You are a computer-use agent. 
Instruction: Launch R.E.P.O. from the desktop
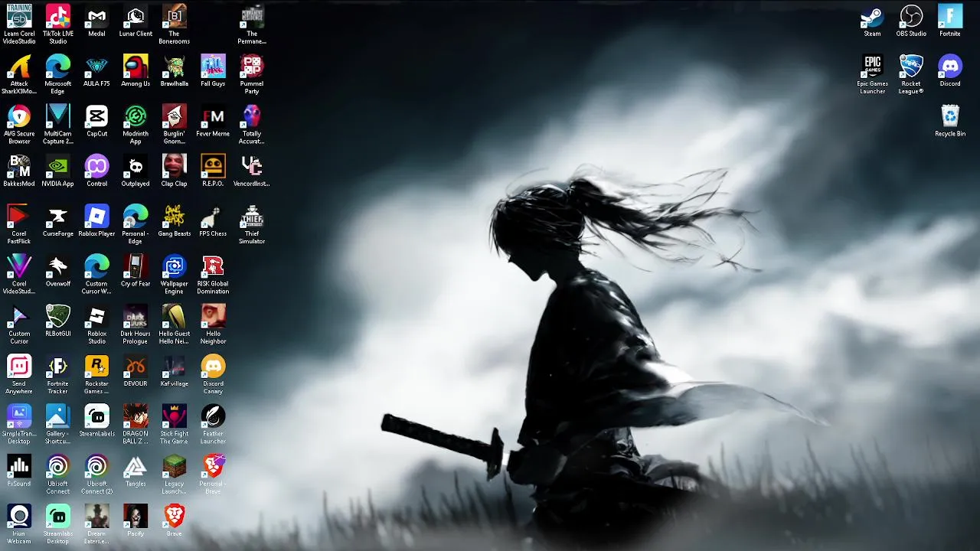point(213,171)
